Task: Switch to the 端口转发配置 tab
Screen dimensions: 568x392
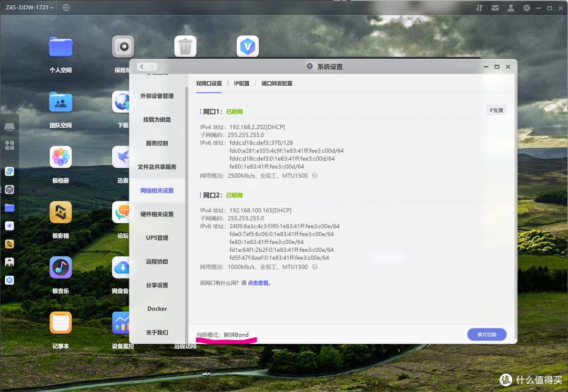Action: click(277, 83)
